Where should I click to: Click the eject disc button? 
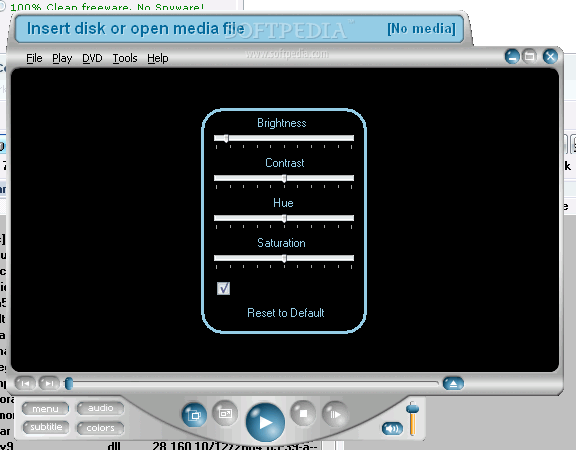click(x=453, y=384)
